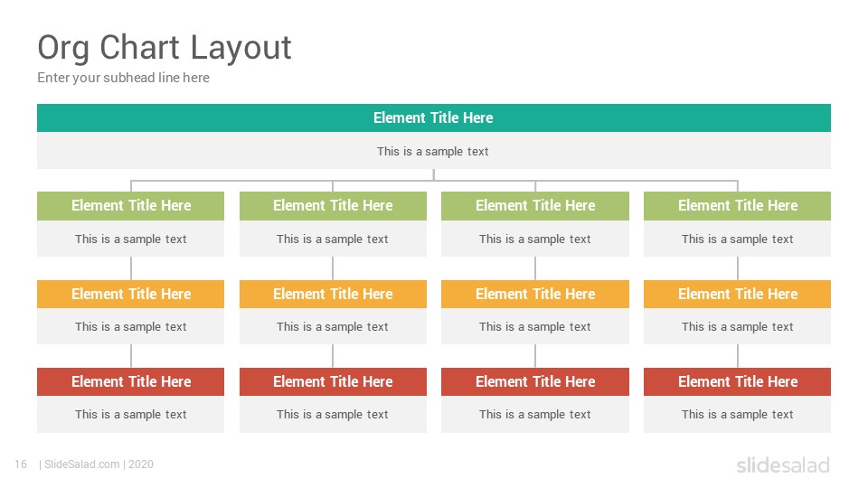Click the second orange Element Title box

(333, 294)
